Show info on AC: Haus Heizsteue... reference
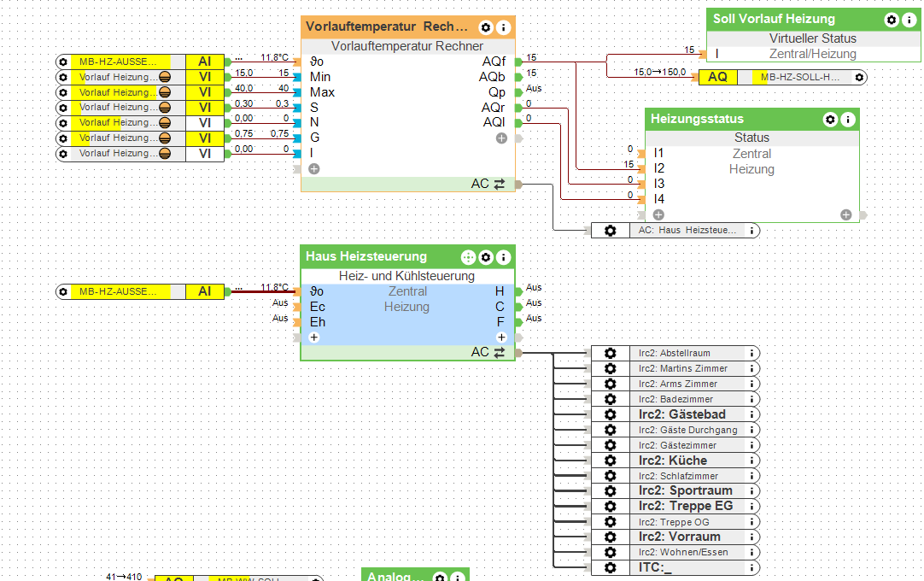Viewport: 924px width, 581px height. (x=752, y=231)
